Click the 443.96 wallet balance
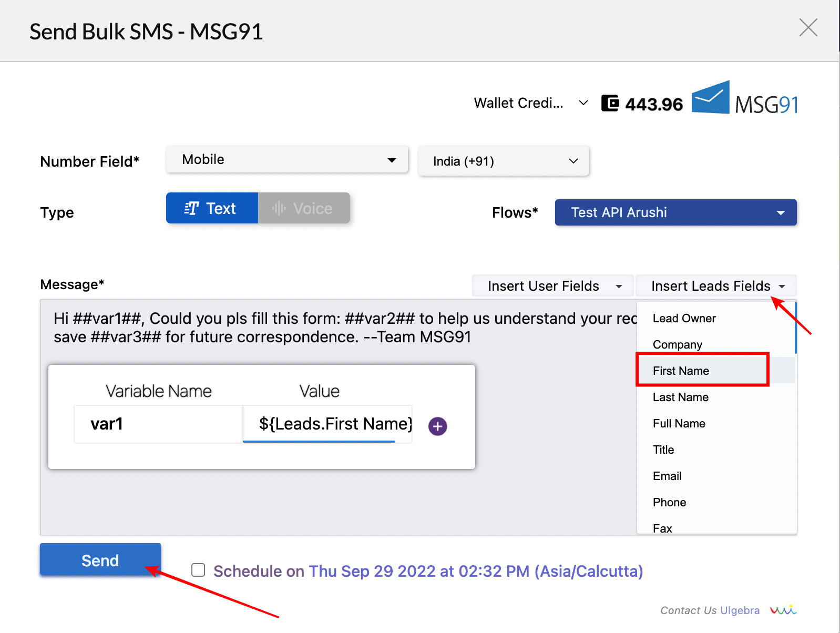Image resolution: width=840 pixels, height=633 pixels. pyautogui.click(x=654, y=104)
